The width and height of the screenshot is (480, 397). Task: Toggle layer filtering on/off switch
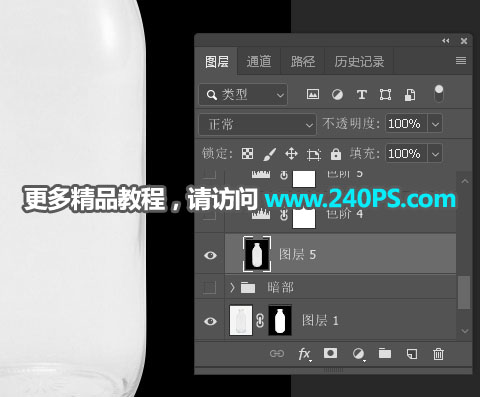click(x=439, y=94)
